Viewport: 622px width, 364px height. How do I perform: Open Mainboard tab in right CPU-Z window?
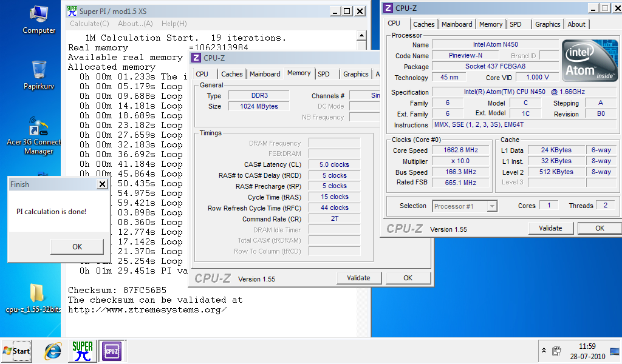457,24
